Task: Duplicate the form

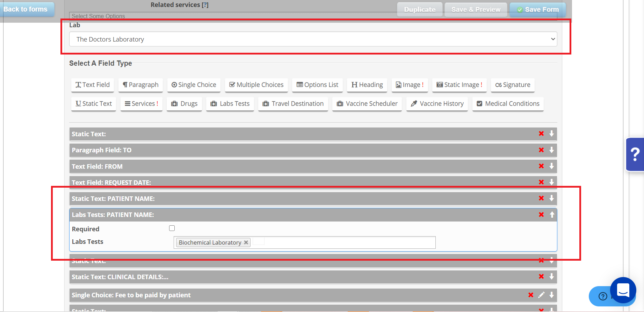Action: pyautogui.click(x=420, y=9)
